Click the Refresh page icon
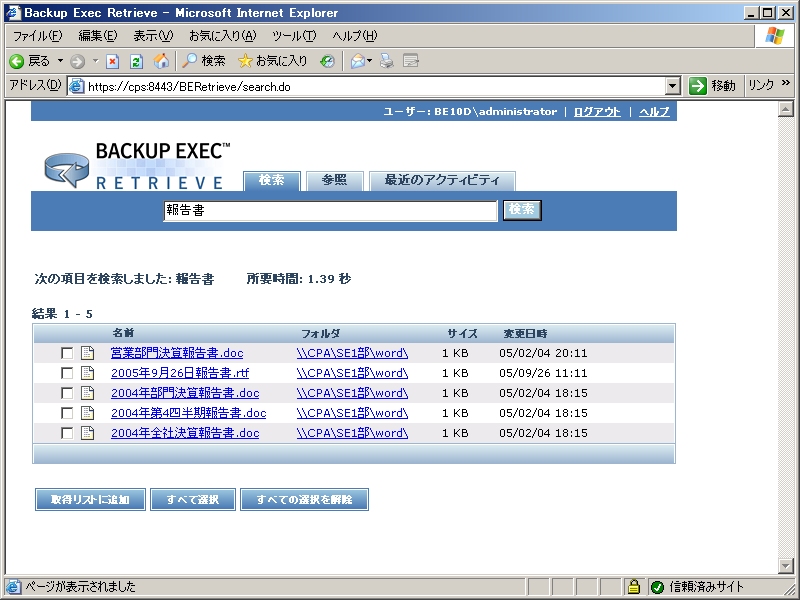This screenshot has height=600, width=800. coord(137,61)
